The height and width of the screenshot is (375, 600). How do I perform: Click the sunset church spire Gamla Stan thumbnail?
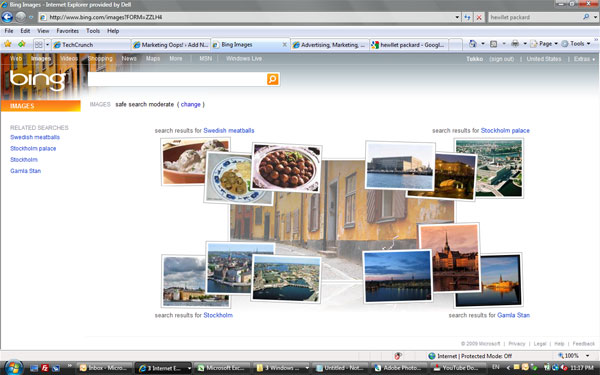click(450, 258)
